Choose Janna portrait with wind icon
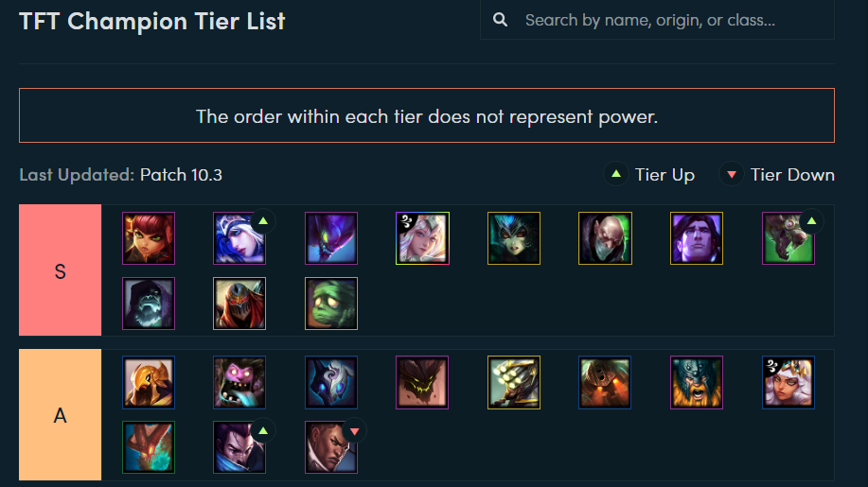This screenshot has width=868, height=487. 422,238
